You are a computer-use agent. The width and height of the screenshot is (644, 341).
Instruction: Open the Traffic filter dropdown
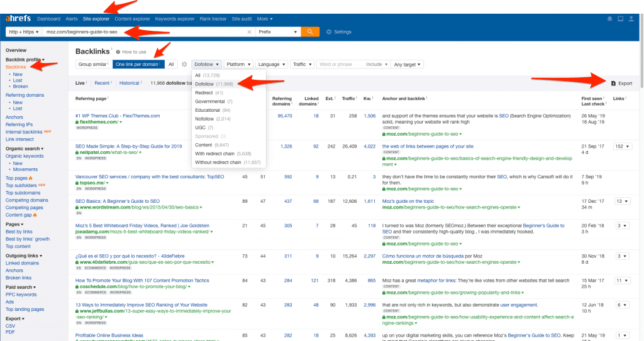302,65
